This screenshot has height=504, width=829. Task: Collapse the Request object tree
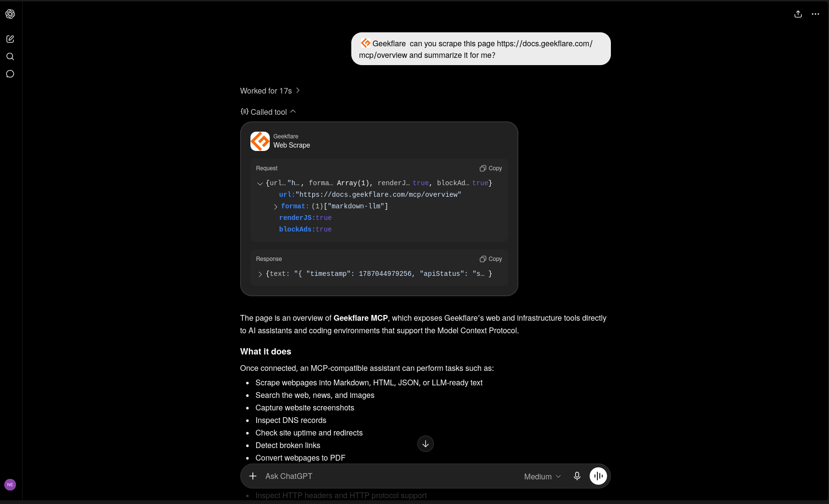click(260, 183)
